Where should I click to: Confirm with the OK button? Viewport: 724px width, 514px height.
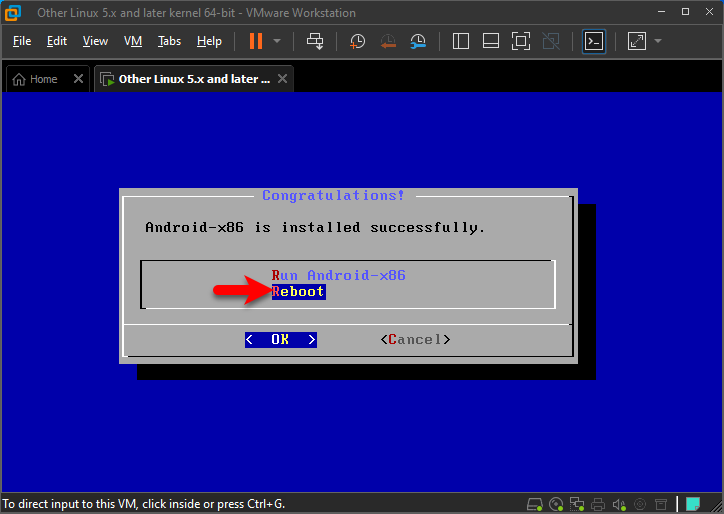tap(281, 339)
